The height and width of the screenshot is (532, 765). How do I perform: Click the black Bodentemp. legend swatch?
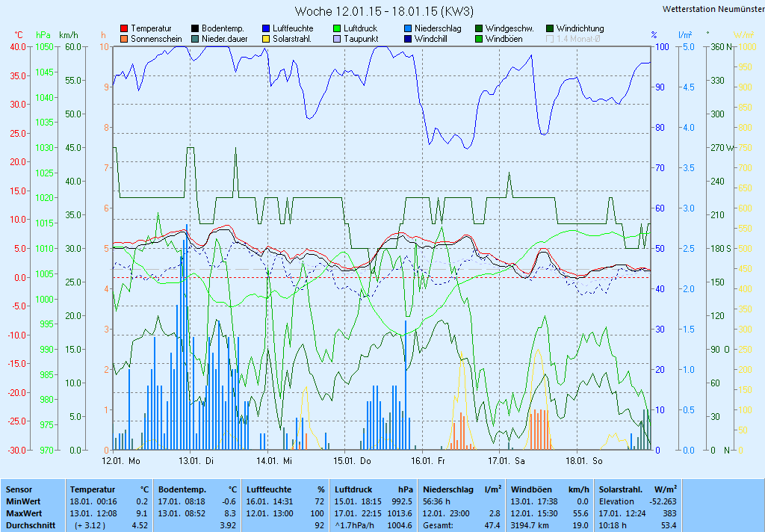(x=195, y=29)
